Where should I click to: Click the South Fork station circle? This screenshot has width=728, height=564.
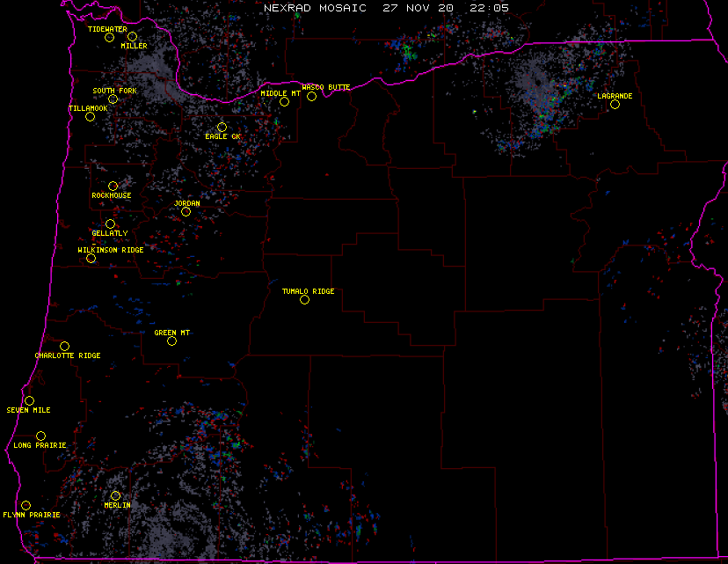pos(113,99)
